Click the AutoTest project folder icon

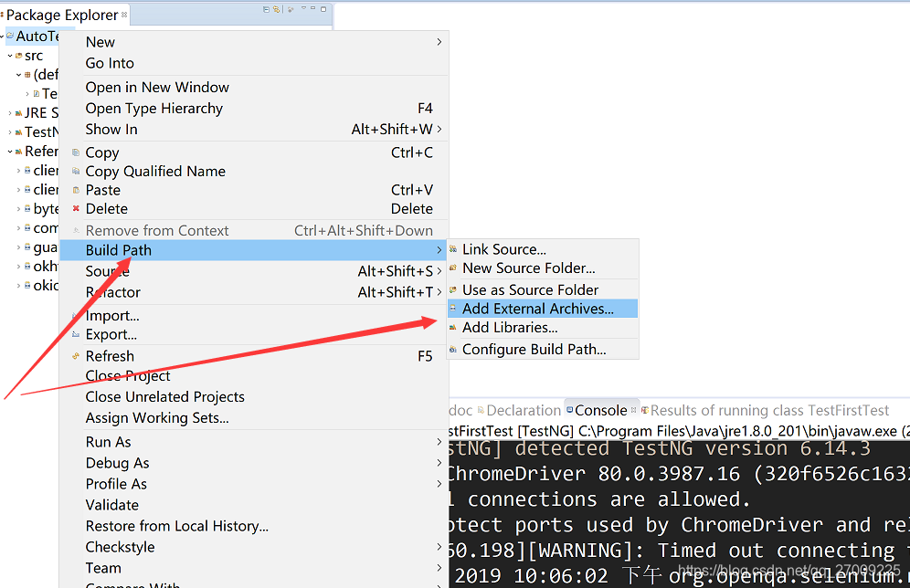tap(10, 36)
